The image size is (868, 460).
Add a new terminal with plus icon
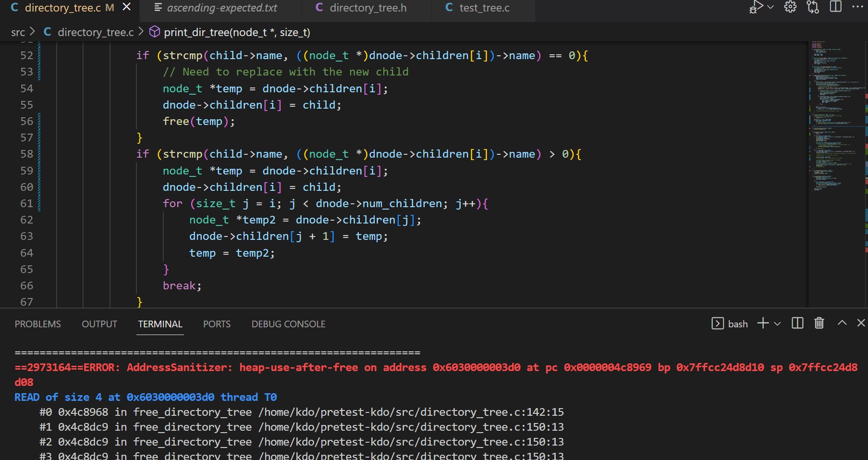point(763,323)
